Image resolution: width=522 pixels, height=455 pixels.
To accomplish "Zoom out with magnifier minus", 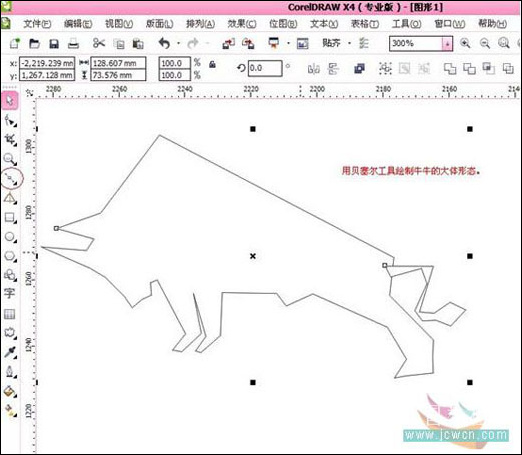I will (x=485, y=43).
